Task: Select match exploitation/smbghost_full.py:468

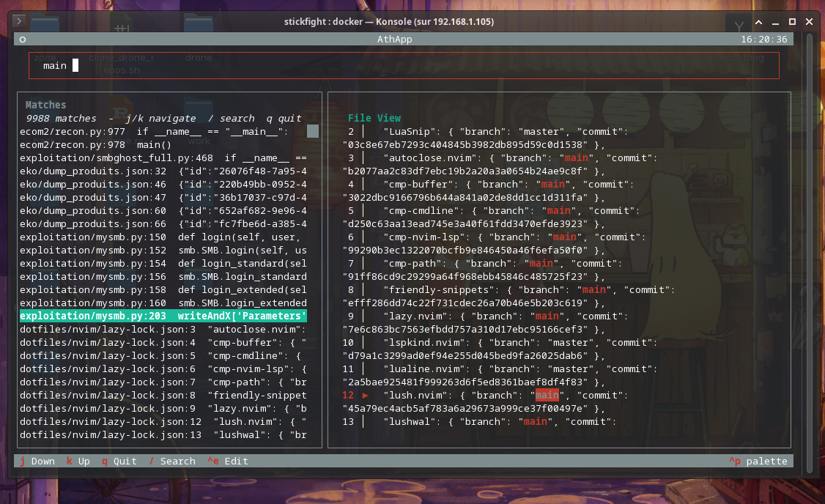Action: (x=163, y=157)
